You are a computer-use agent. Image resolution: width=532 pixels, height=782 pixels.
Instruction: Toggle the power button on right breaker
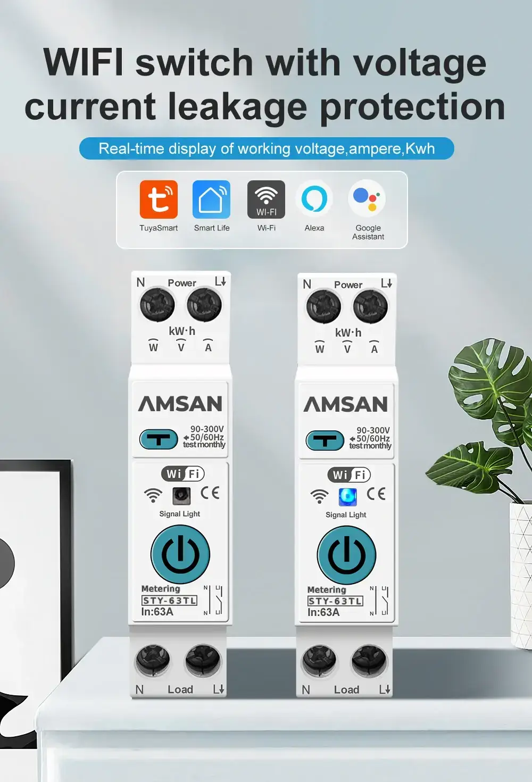(x=347, y=555)
